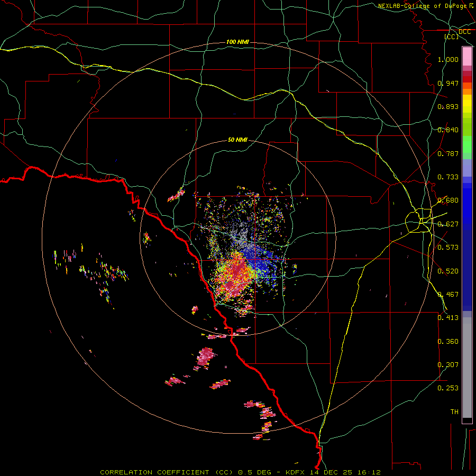Select the "DCC" product label
Viewport: 476px width, 476px height.
464,32
